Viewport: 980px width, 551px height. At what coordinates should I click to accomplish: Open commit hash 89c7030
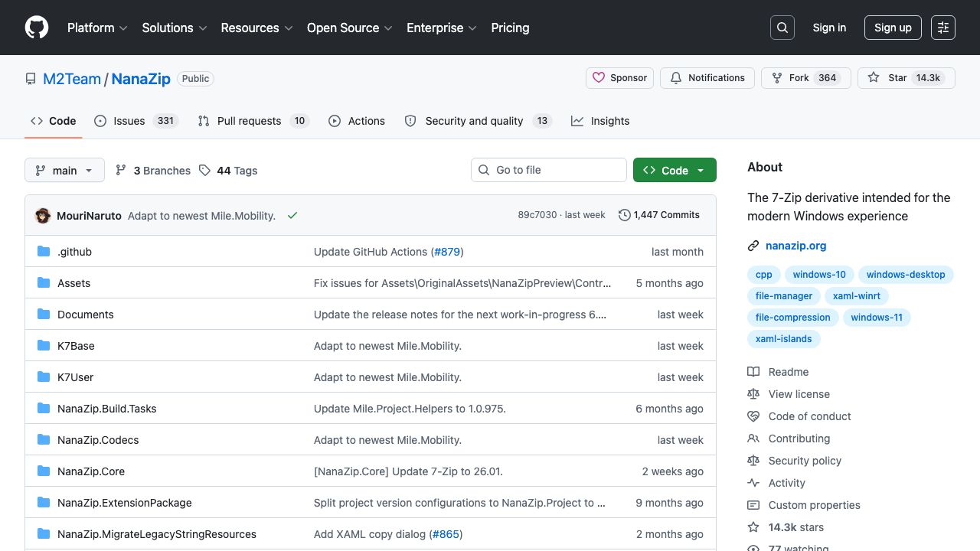pyautogui.click(x=537, y=215)
